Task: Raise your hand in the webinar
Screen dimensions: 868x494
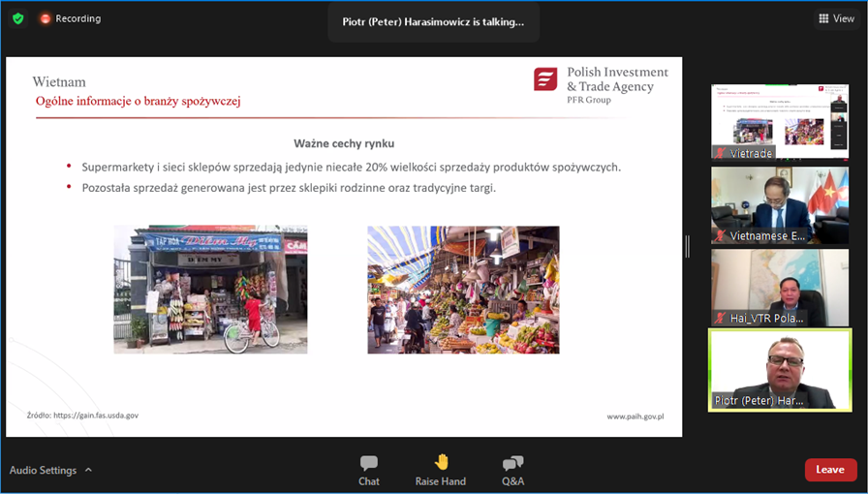Action: [x=441, y=470]
